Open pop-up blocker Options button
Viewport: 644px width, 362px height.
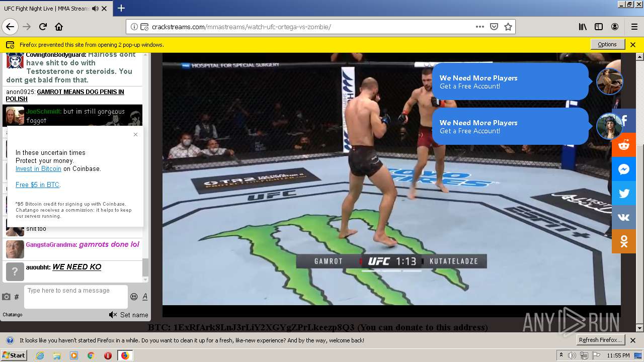pos(607,44)
